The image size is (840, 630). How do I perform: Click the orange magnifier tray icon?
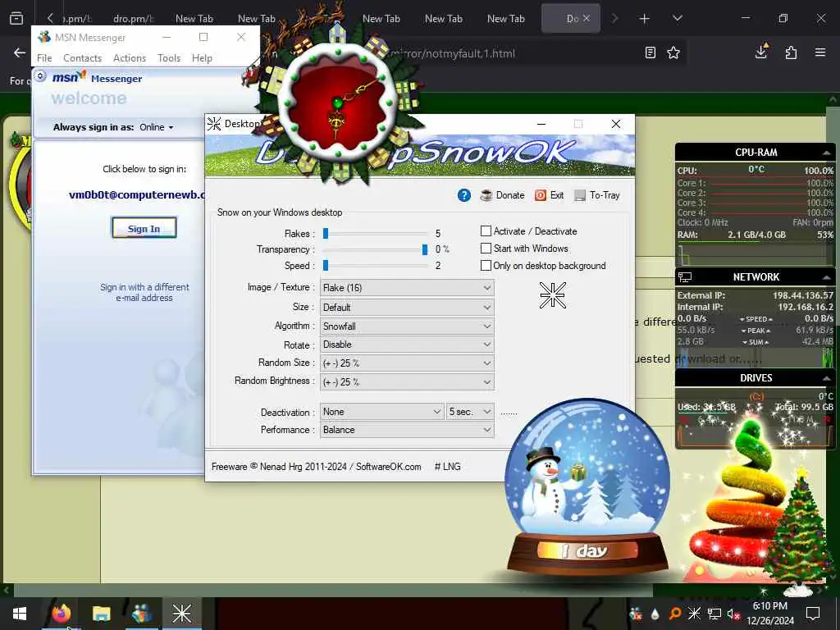(674, 614)
